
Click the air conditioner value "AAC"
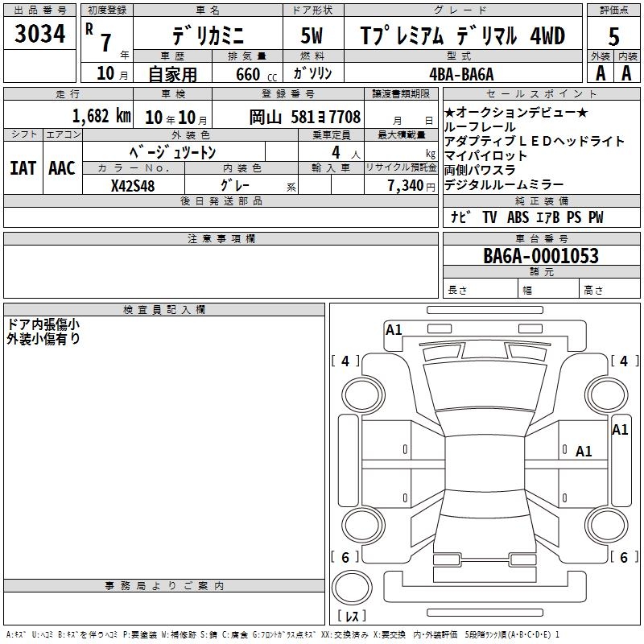pyautogui.click(x=62, y=168)
